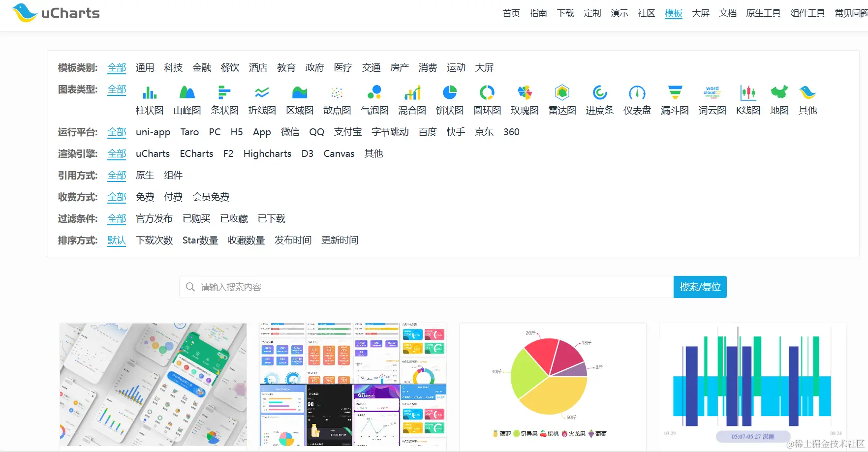Open the fruit pie chart template thumbnail

tap(553, 385)
